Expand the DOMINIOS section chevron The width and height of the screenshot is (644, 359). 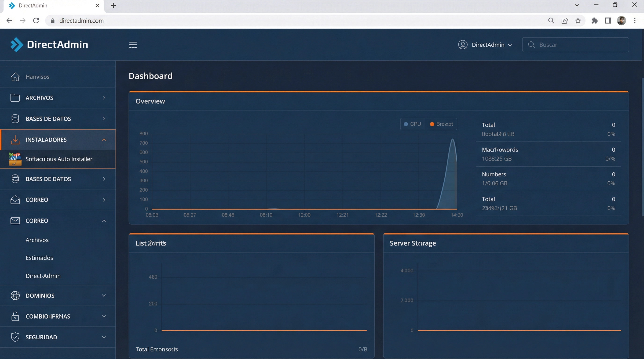tap(104, 296)
